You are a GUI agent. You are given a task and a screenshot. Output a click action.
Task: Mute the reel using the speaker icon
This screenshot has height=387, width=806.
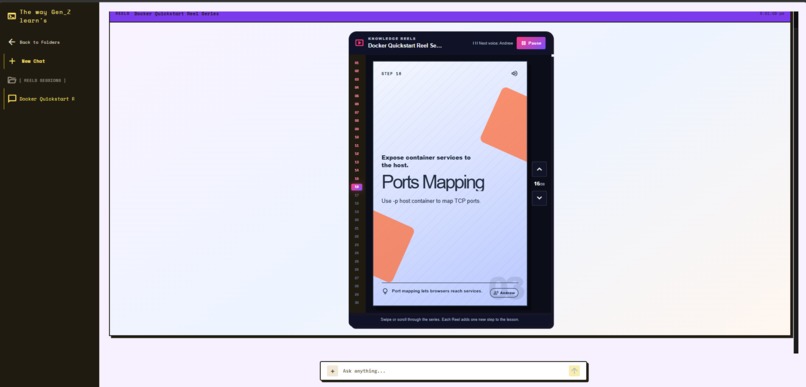[514, 73]
